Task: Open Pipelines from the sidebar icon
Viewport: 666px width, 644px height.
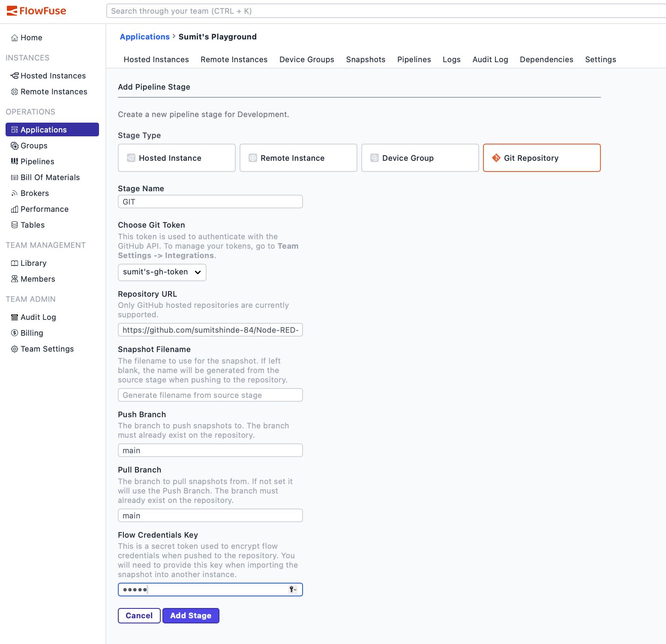Action: pyautogui.click(x=15, y=161)
